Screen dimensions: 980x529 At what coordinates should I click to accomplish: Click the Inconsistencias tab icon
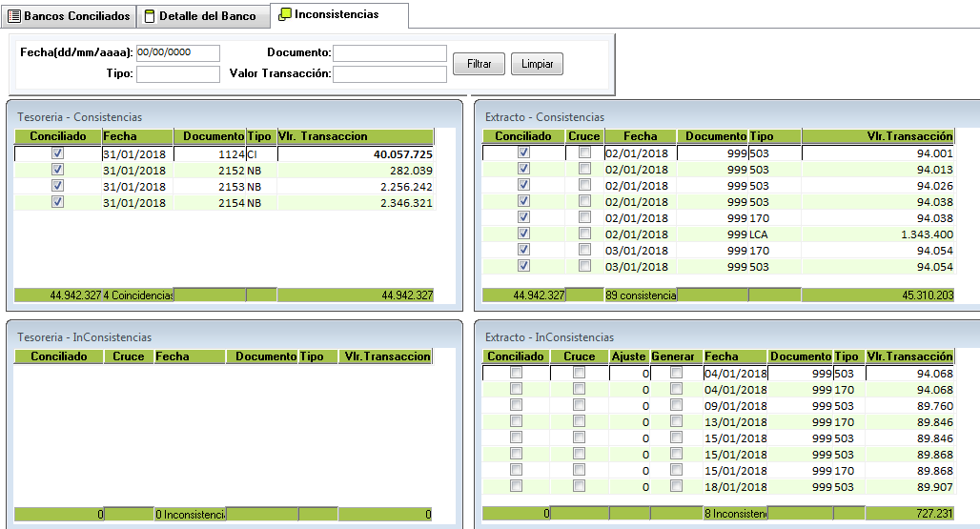click(285, 15)
